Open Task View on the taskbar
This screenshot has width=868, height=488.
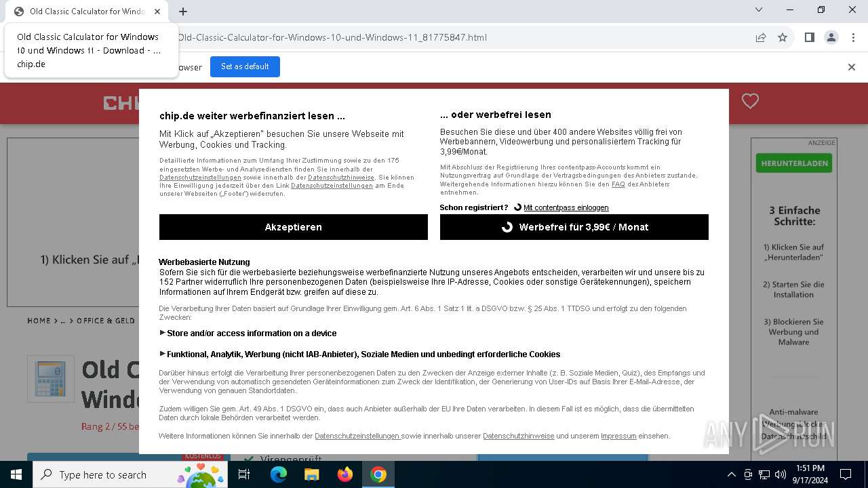[244, 474]
